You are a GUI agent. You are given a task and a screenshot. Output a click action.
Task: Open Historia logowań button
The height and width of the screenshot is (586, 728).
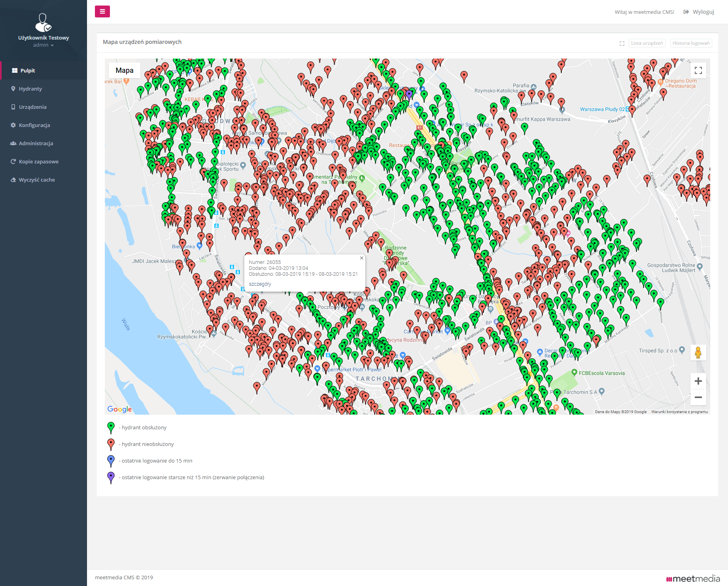click(691, 43)
